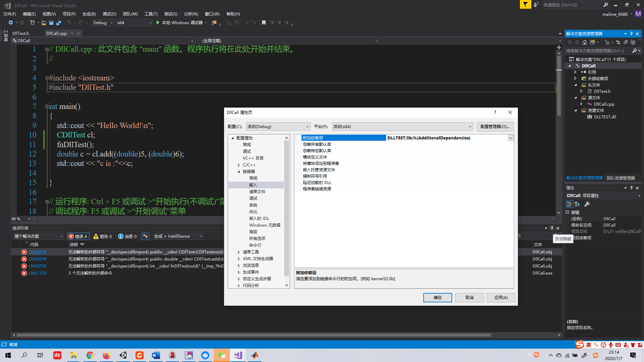Expand the C/C++ node in configuration tree
The height and width of the screenshot is (362, 644).
tap(239, 165)
